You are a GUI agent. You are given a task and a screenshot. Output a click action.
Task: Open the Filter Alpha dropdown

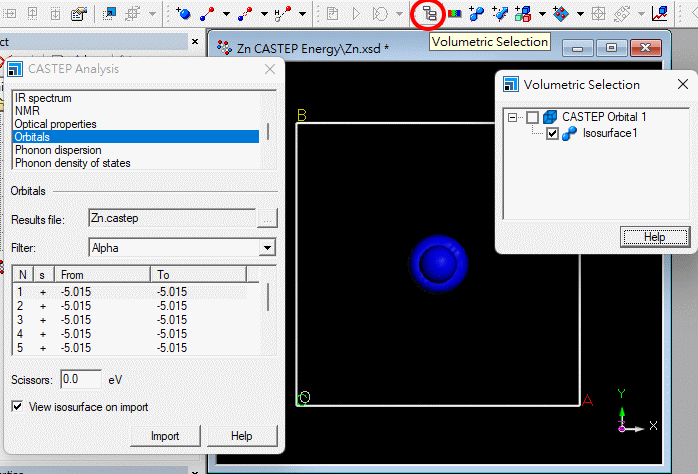267,247
